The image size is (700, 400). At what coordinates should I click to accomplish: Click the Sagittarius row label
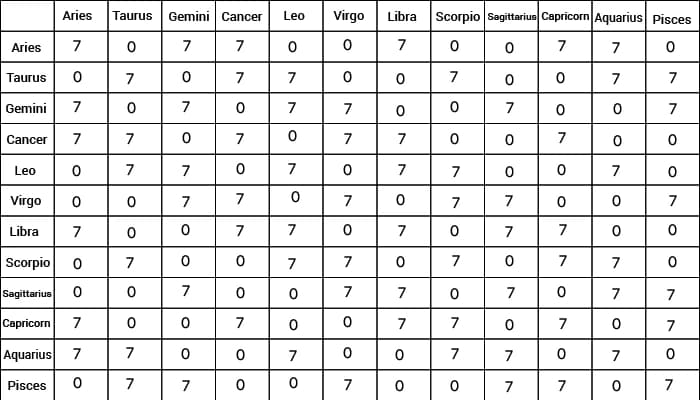click(x=27, y=294)
